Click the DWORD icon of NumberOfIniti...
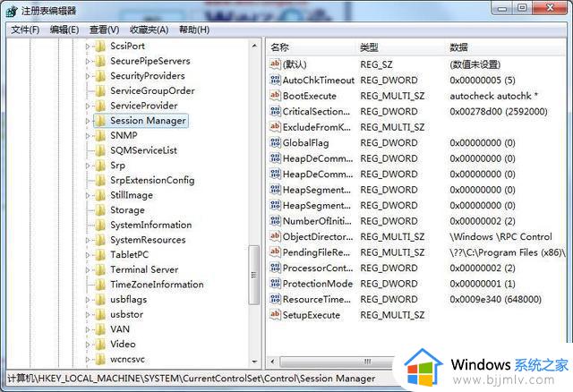573x392 pixels. 275,221
